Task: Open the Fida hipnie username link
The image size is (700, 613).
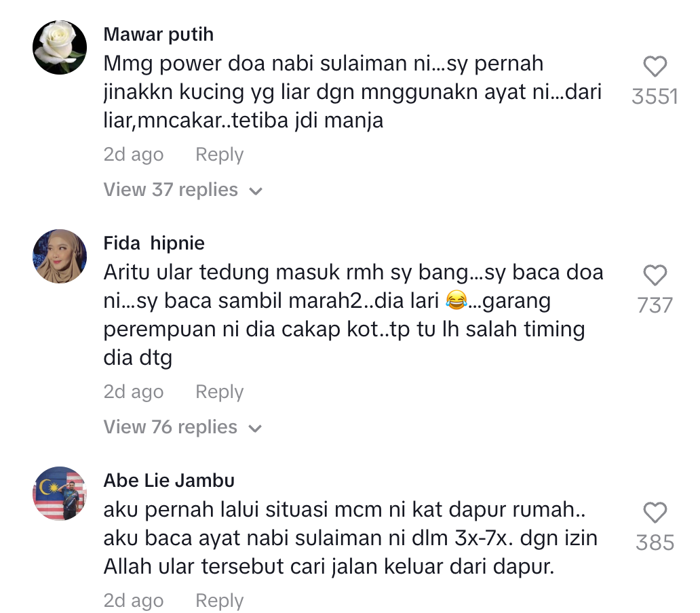Action: tap(154, 243)
